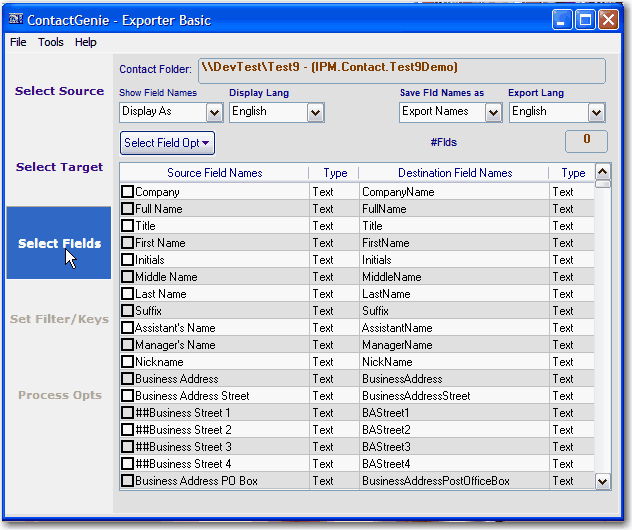The width and height of the screenshot is (632, 530).
Task: Click the scroll down arrow of field list
Action: click(603, 481)
